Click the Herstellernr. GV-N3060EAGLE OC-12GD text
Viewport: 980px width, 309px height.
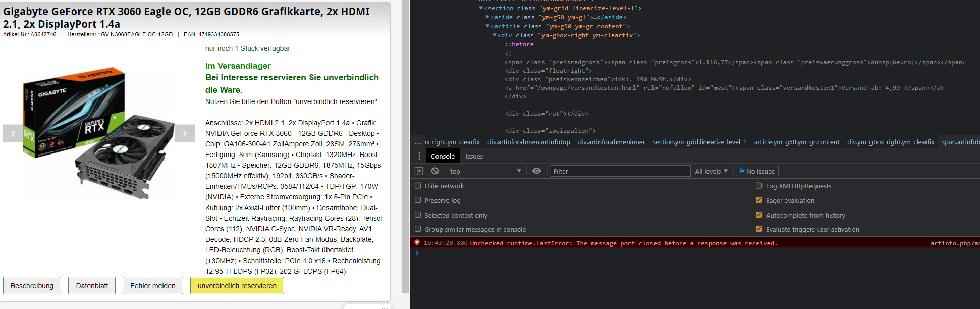[x=120, y=34]
